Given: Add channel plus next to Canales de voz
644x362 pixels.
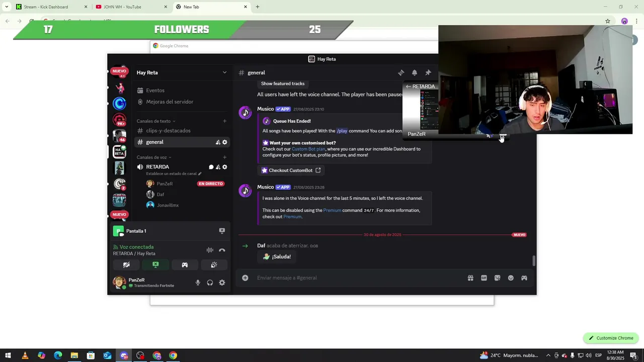Looking at the screenshot, I should pos(224,157).
